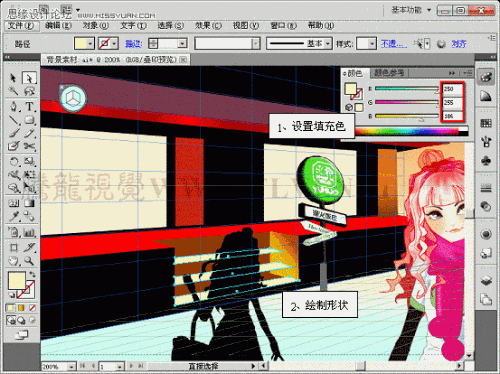Open the Swatches panel dock icon
This screenshot has width=500, height=374.
click(x=486, y=123)
